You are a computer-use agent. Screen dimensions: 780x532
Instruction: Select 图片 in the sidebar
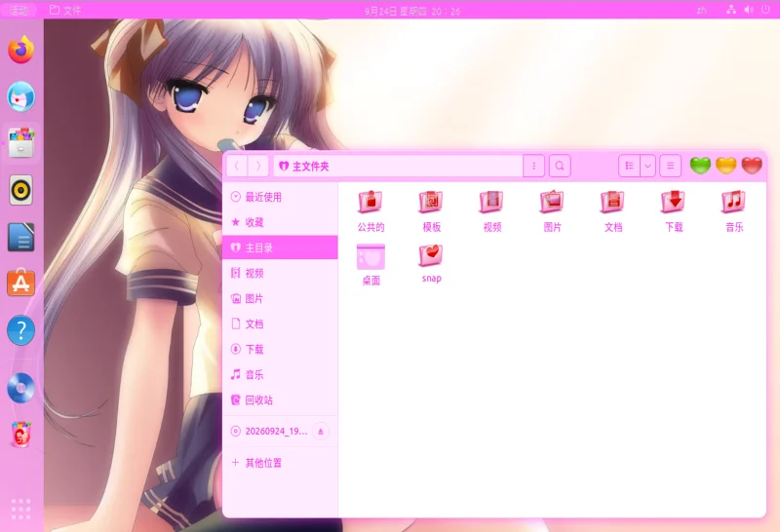click(280, 298)
